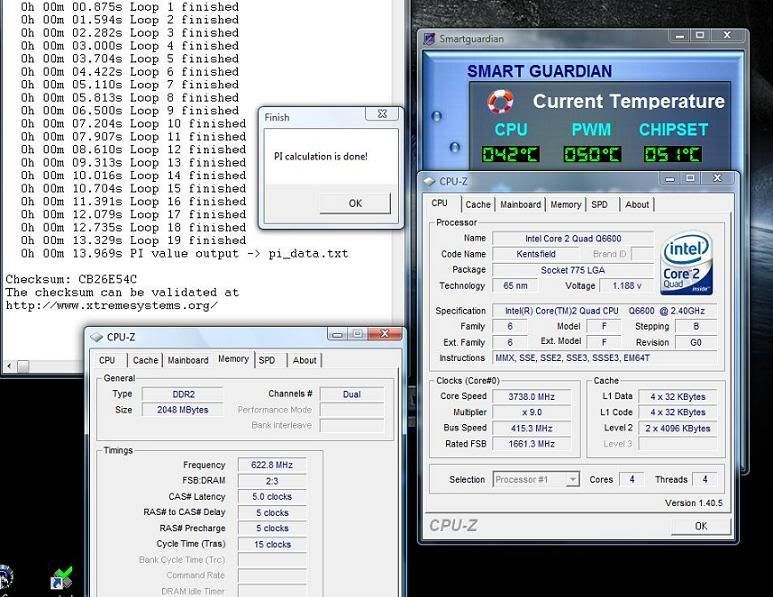The height and width of the screenshot is (597, 773).
Task: Click the lower round button on the left edge of the Smart Guardian panel
Action: point(455,147)
